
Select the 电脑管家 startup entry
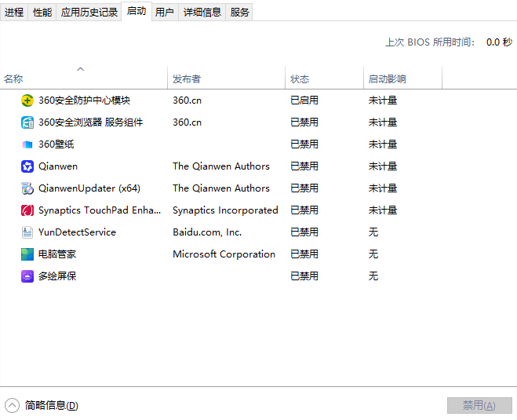click(57, 254)
